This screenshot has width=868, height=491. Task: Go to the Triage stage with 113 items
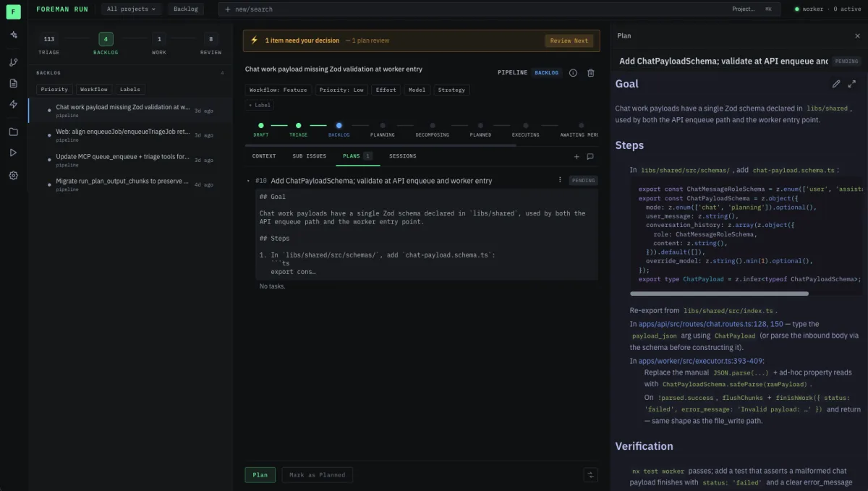coord(49,43)
